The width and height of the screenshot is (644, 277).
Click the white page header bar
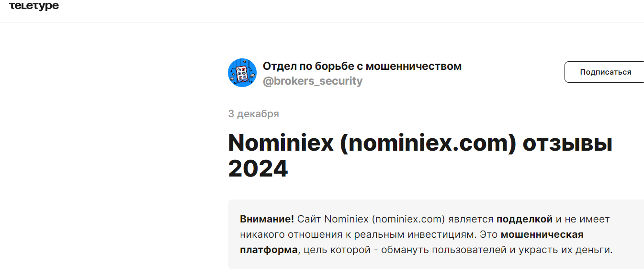pos(321,10)
